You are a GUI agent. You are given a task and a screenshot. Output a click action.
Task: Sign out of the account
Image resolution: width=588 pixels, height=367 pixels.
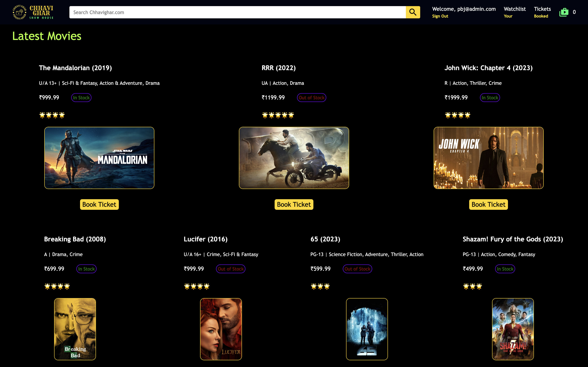coord(440,16)
